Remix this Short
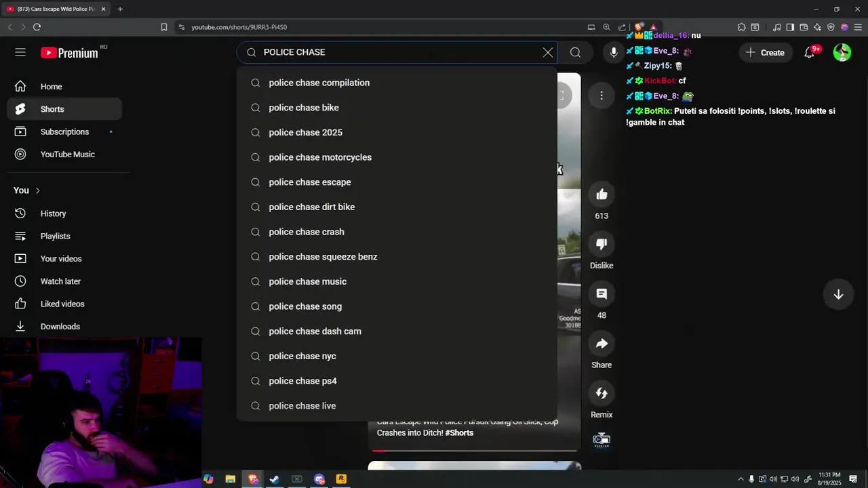868x488 pixels. pyautogui.click(x=601, y=393)
